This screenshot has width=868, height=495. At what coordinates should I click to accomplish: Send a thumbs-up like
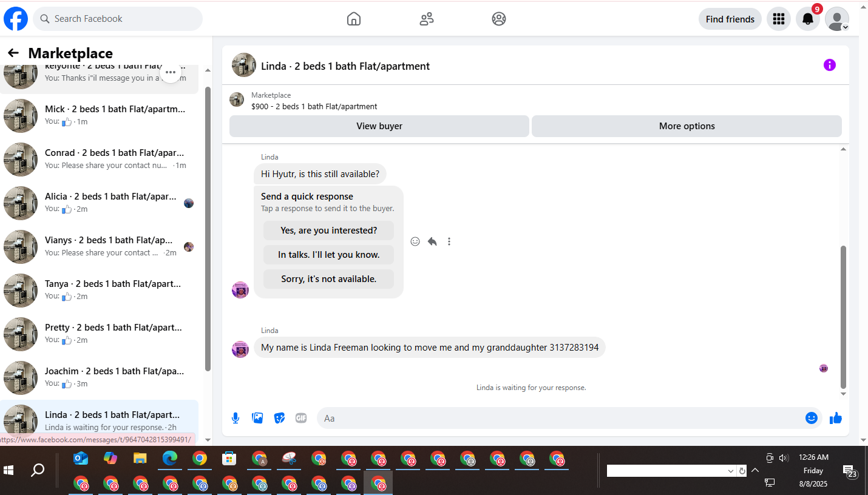836,418
